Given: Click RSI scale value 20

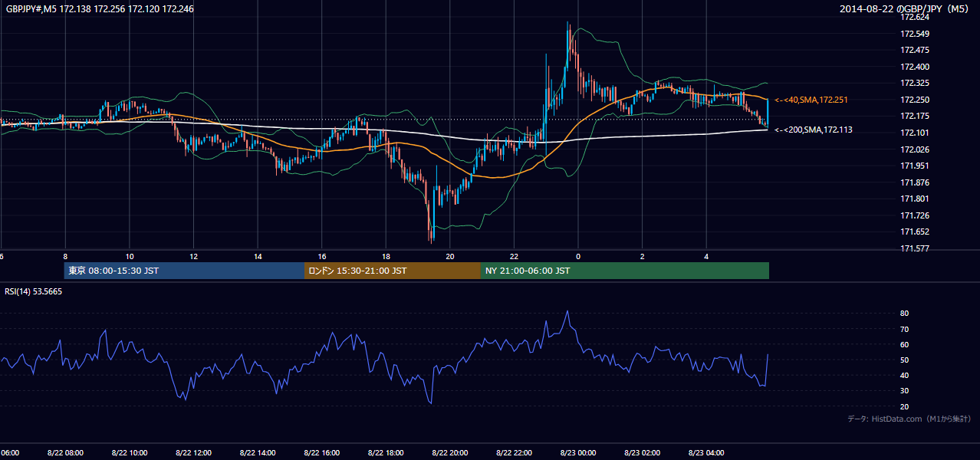Looking at the screenshot, I should pyautogui.click(x=905, y=406).
